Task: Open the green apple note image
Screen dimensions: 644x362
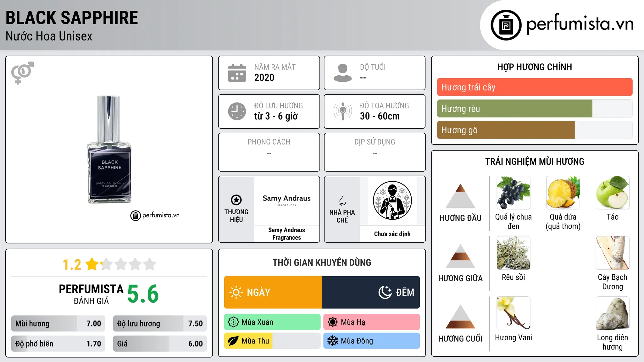Action: click(613, 193)
